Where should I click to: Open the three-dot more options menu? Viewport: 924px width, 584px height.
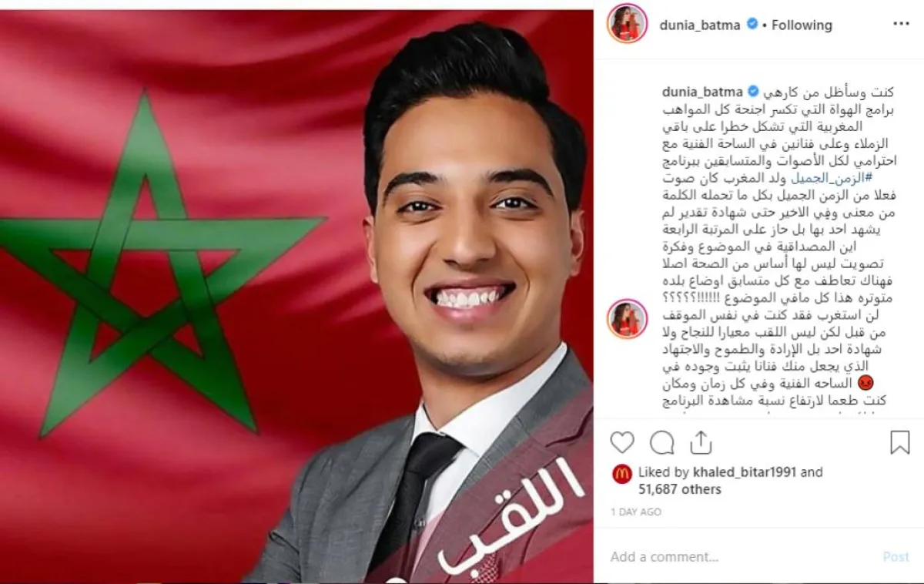(x=901, y=25)
